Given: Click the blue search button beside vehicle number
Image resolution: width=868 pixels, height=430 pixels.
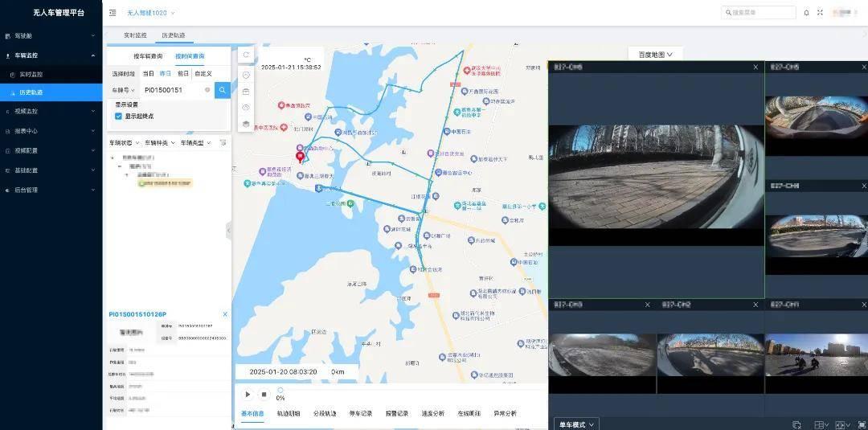Looking at the screenshot, I should (x=222, y=90).
